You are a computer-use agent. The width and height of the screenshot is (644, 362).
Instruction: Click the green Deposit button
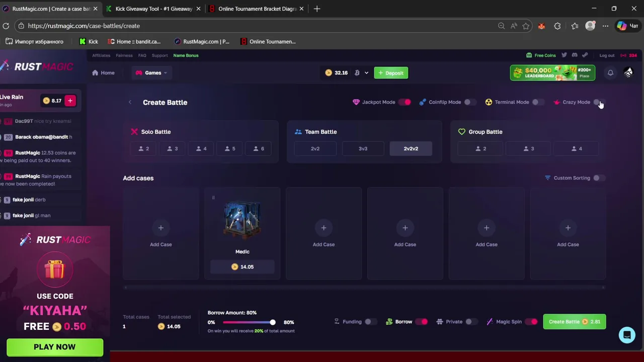coord(391,73)
